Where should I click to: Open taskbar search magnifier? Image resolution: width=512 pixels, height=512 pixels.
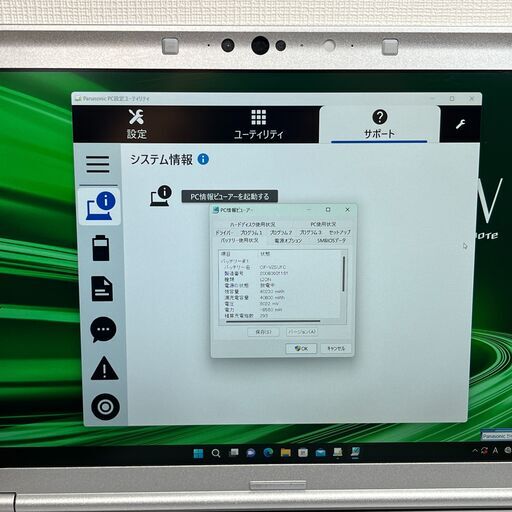(216, 453)
